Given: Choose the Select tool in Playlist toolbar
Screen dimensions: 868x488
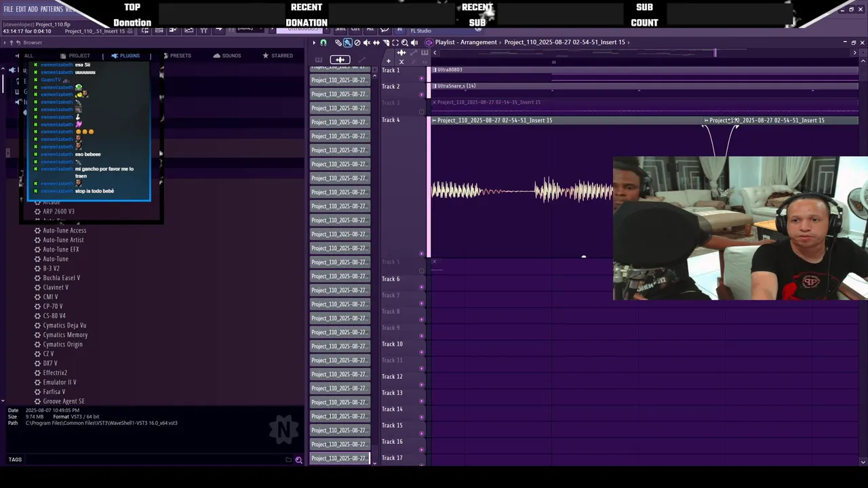Looking at the screenshot, I should (x=395, y=43).
